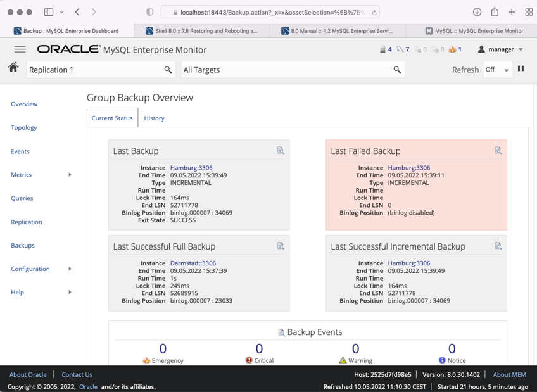Click the About MEM footer link
The height and width of the screenshot is (392, 537).
tap(509, 374)
